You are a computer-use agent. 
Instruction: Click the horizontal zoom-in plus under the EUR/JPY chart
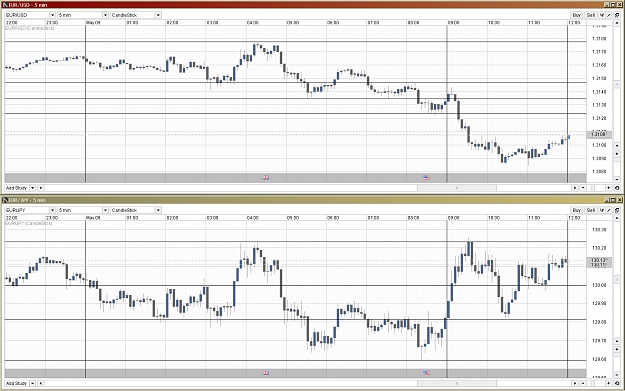point(609,383)
